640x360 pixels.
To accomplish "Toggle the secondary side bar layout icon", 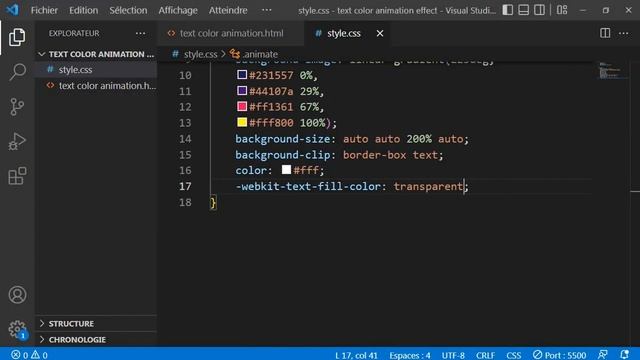I will [x=539, y=10].
